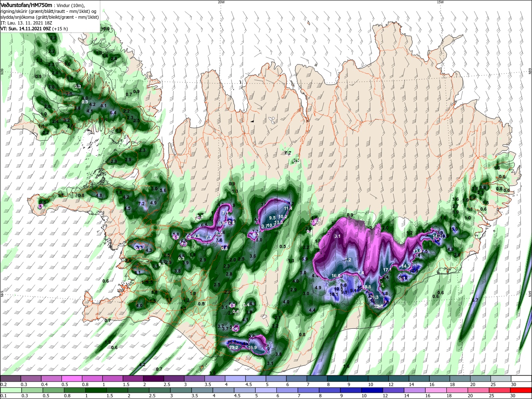Select the pale grey swatch labeled 25 in upper legend
Screen dimensions: 532x399
(501, 378)
